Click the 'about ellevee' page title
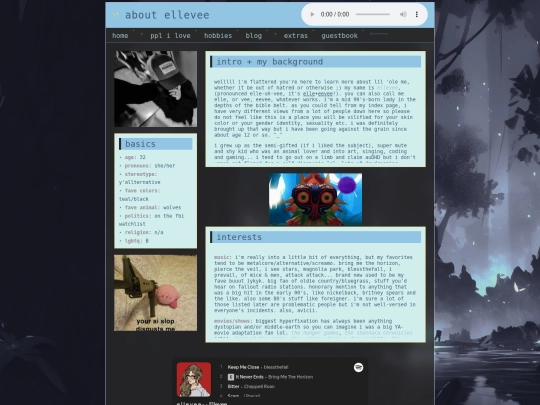 click(167, 15)
